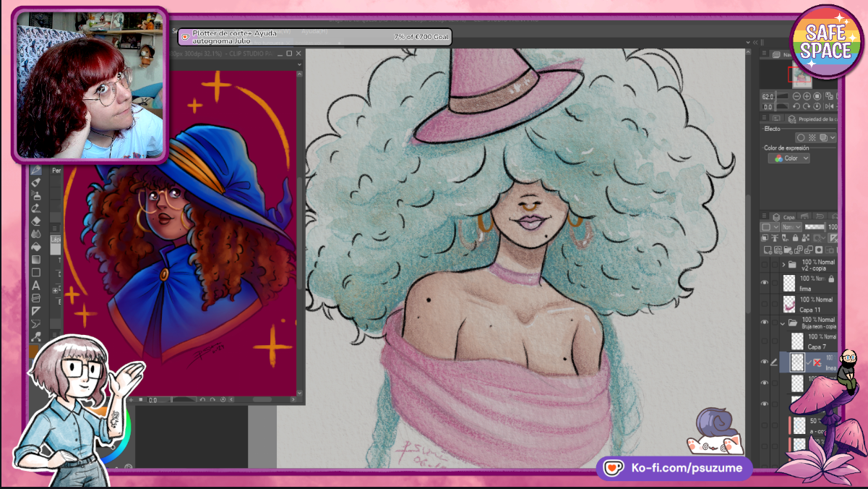Select the Decoration tool below the airbrush
The image size is (868, 489).
pos(36,208)
